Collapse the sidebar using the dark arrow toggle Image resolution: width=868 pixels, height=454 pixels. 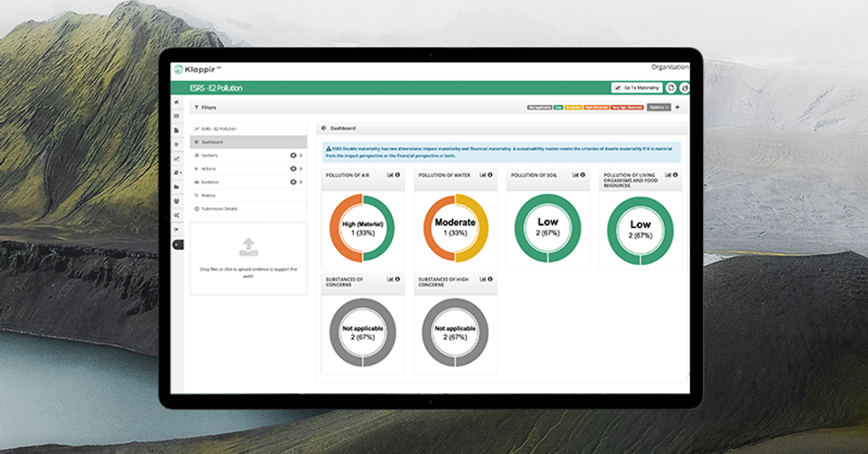point(176,244)
